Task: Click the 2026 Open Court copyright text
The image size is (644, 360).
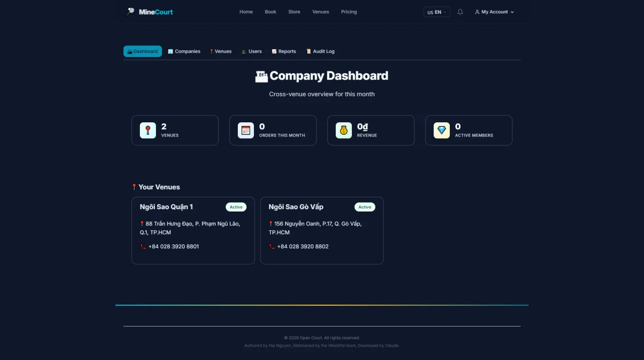Action: [x=322, y=338]
